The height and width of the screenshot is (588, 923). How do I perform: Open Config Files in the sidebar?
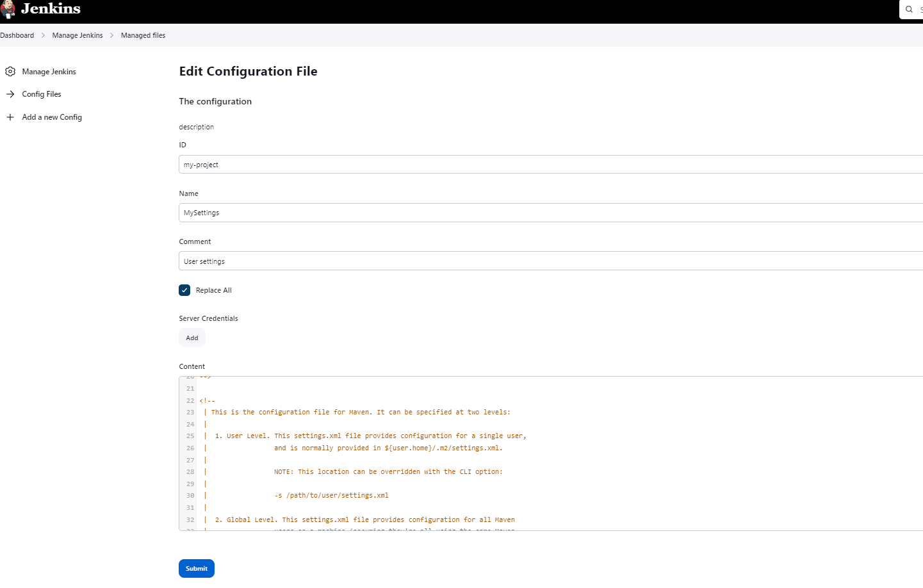(42, 94)
